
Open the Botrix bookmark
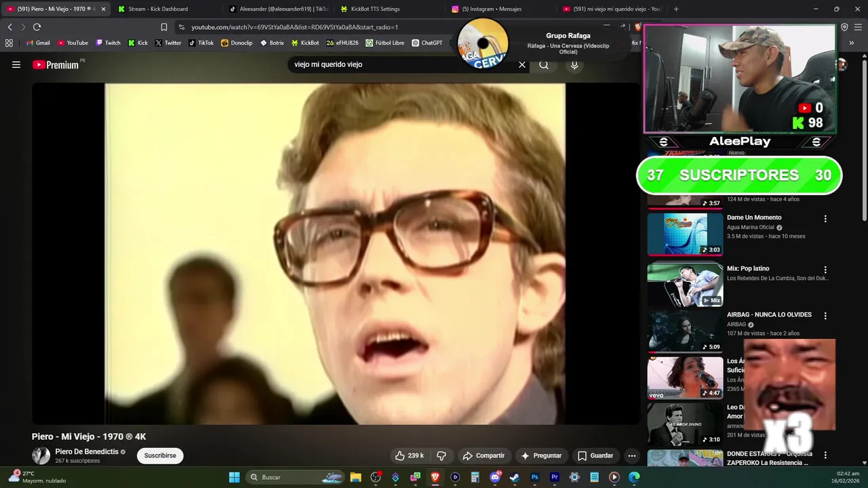coord(272,43)
